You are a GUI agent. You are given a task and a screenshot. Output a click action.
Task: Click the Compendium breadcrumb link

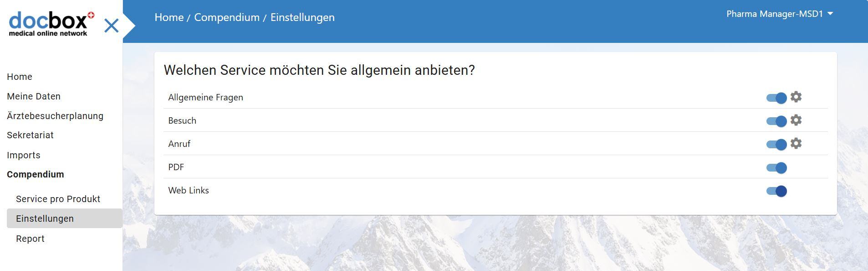click(227, 17)
